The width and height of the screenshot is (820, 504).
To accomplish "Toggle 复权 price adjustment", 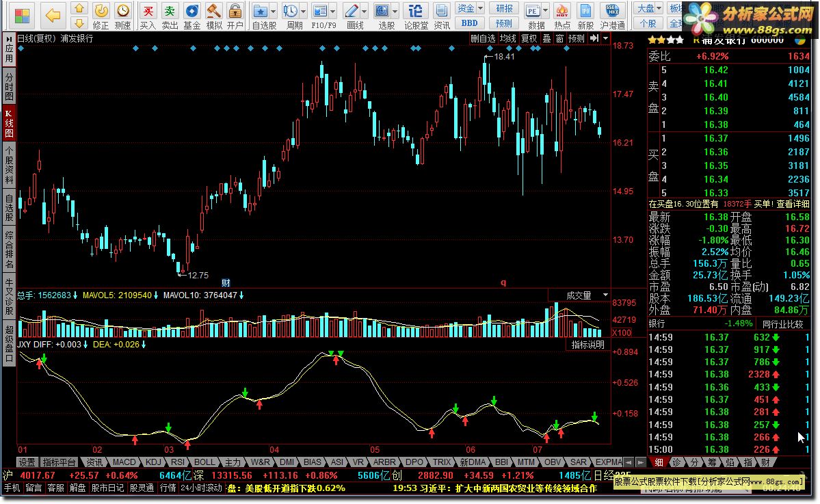I will [x=529, y=38].
